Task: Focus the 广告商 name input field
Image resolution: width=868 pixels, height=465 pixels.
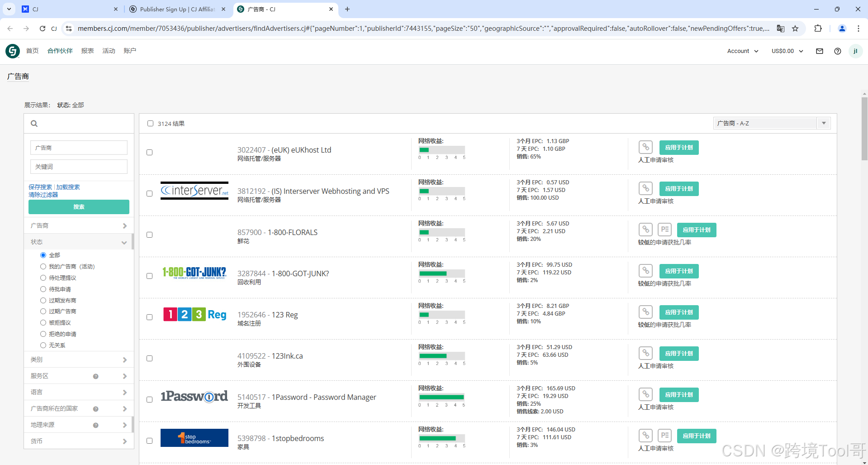Action: (x=79, y=148)
